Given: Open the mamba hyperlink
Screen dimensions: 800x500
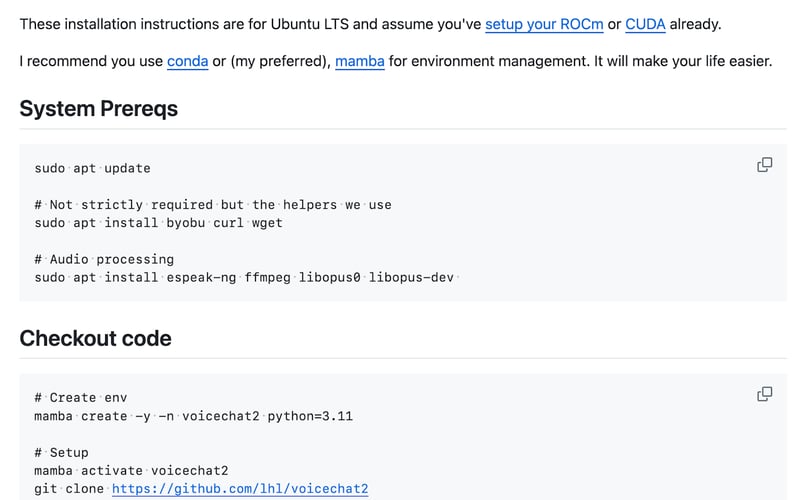Looking at the screenshot, I should pos(360,61).
